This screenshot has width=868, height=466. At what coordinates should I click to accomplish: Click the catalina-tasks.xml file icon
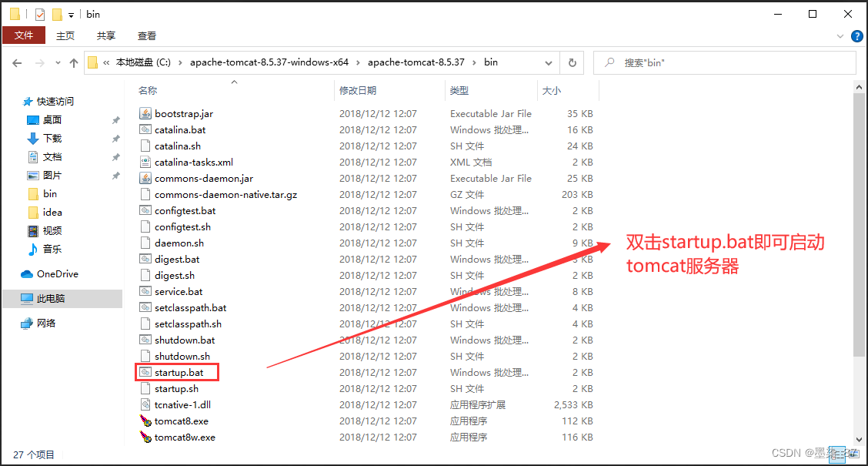[x=145, y=162]
